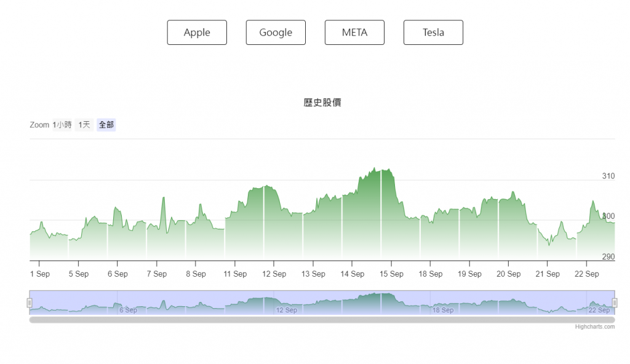Click the 7 Sep spike in chart
This screenshot has width=630, height=364.
point(164,197)
